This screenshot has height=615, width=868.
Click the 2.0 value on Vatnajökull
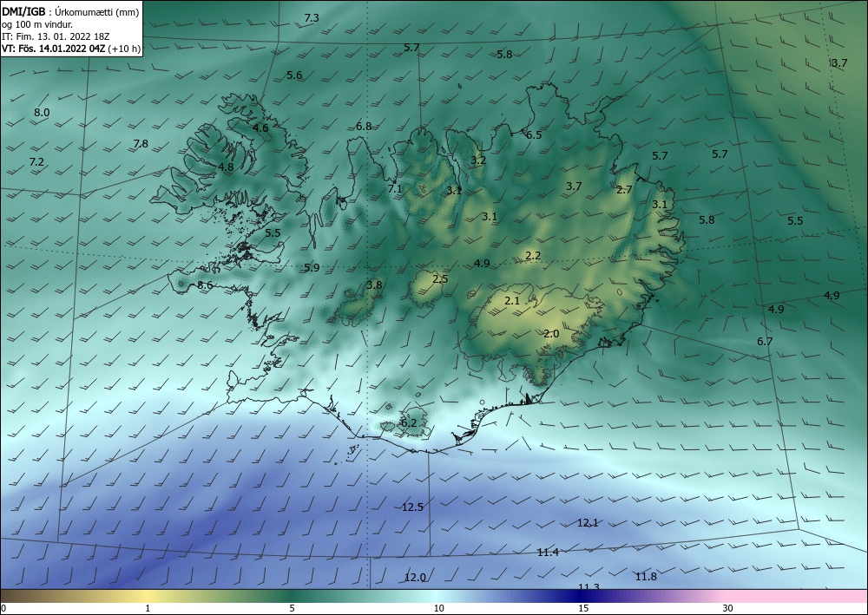[x=551, y=334]
